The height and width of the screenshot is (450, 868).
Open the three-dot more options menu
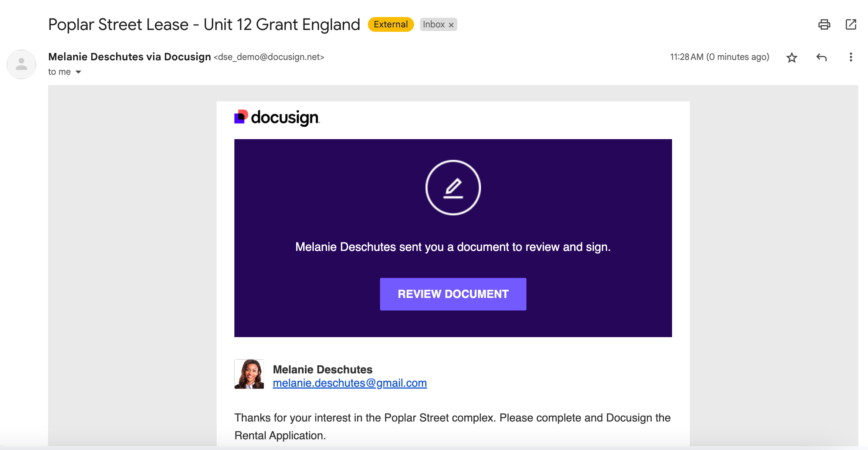tap(851, 57)
